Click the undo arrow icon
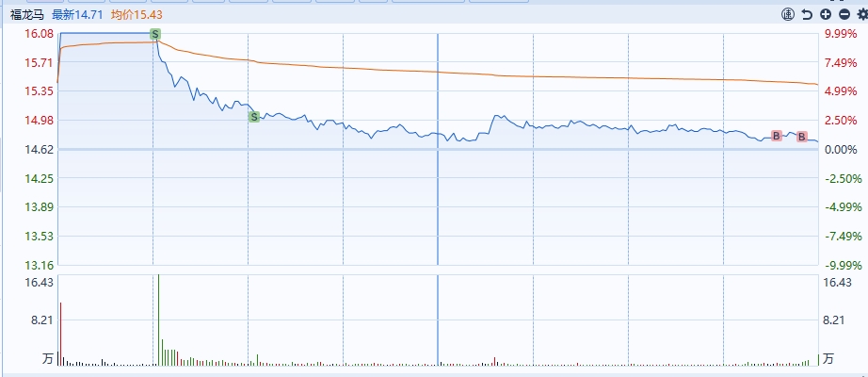Viewport: 868px width, 377px height. (807, 15)
